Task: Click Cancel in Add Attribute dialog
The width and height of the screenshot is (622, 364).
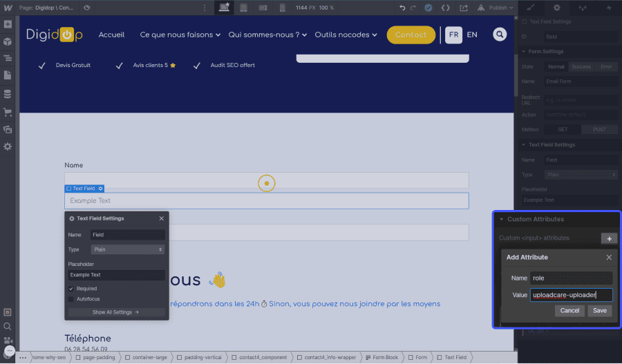Action: [569, 311]
